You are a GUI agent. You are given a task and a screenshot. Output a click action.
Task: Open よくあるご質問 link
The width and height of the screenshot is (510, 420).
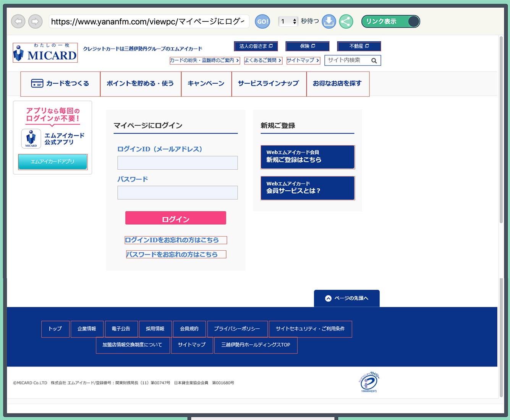coord(263,60)
